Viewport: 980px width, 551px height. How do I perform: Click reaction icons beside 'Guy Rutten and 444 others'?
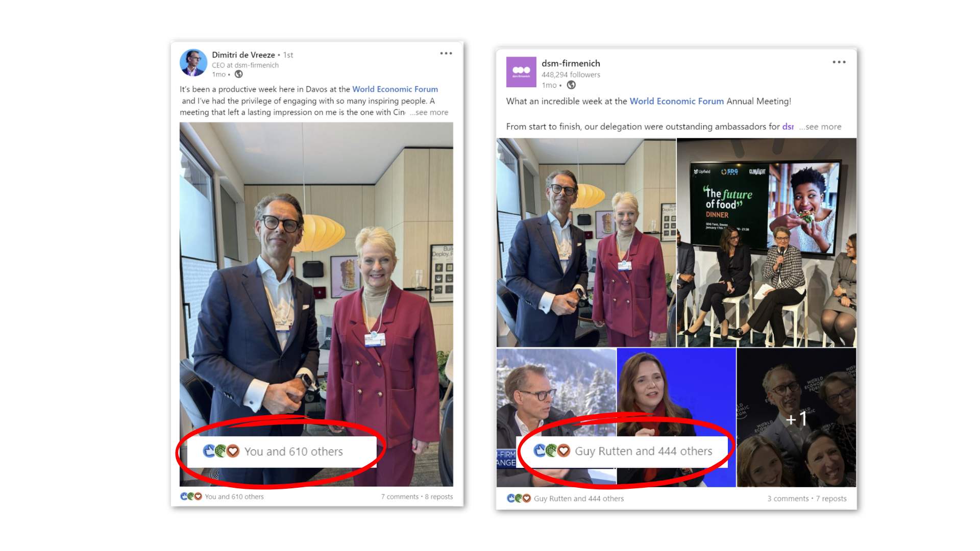519,498
